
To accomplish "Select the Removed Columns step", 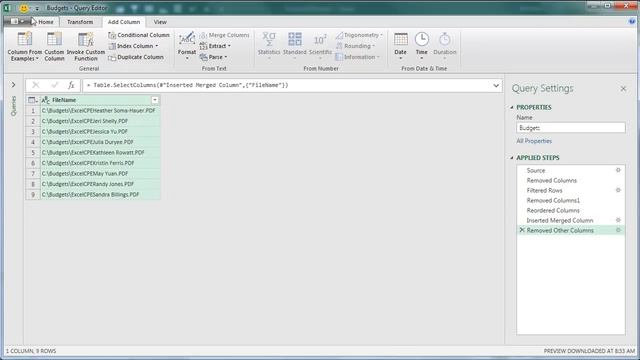I will click(x=571, y=180).
